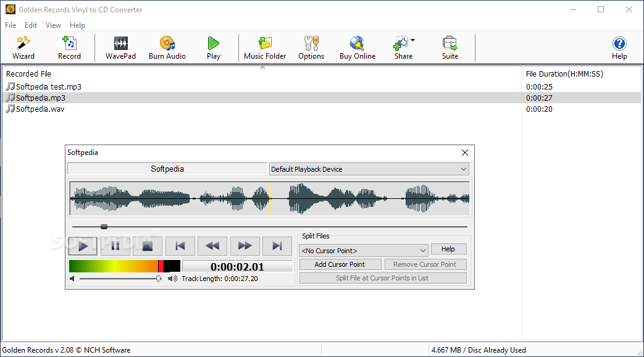The width and height of the screenshot is (644, 357).
Task: Click the 0:00:20 duration value
Action: coord(539,109)
